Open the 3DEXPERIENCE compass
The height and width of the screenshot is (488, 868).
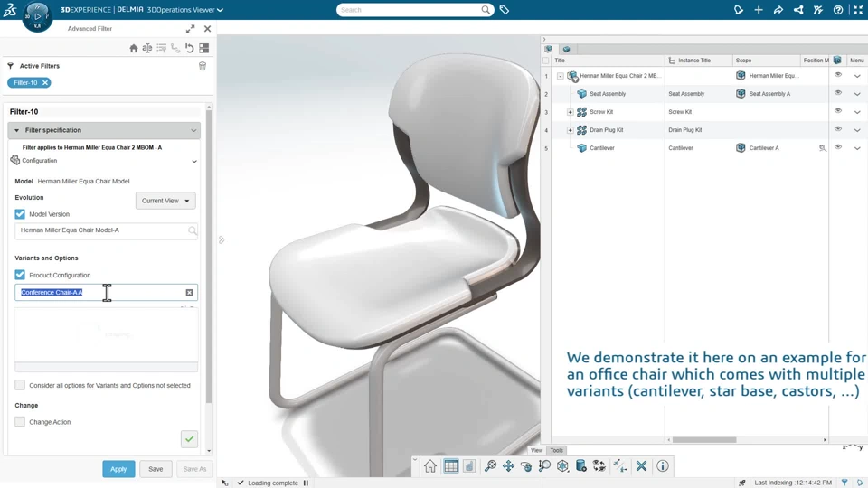(37, 16)
